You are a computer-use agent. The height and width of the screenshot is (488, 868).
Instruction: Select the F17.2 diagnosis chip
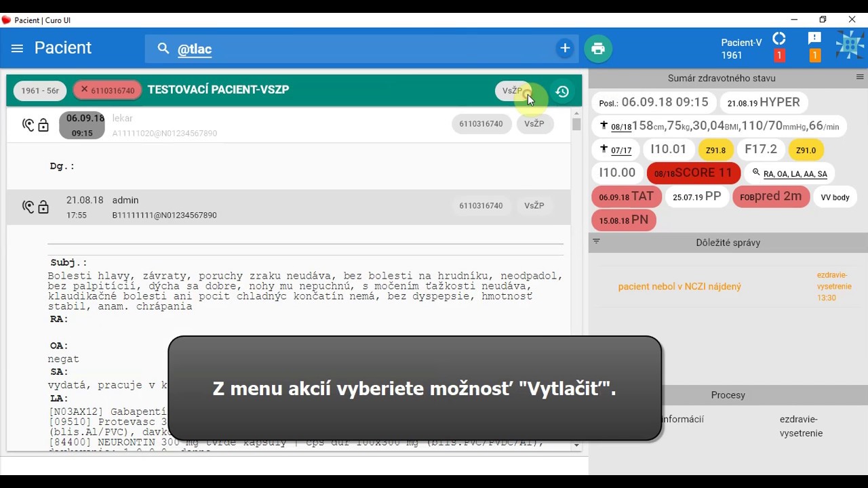pyautogui.click(x=761, y=149)
